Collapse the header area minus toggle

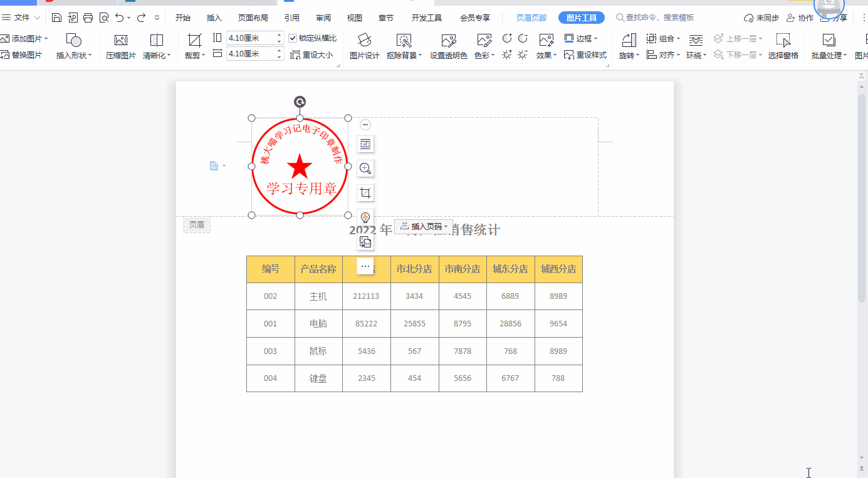click(x=365, y=125)
